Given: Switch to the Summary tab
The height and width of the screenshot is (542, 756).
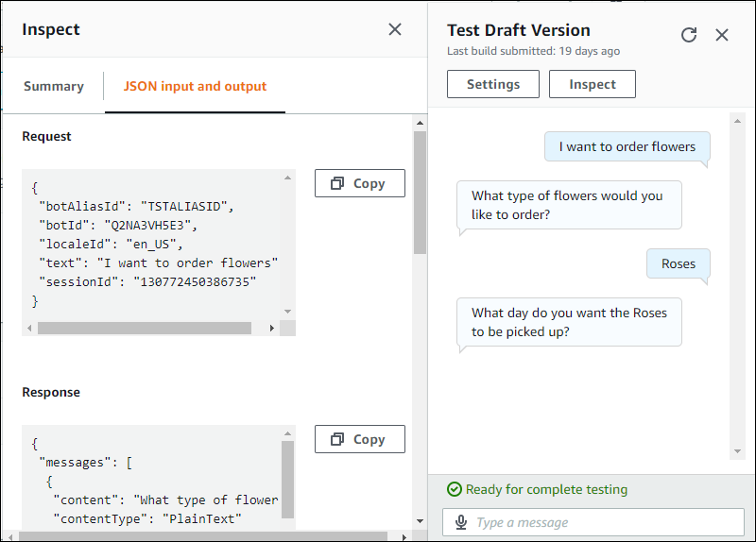Looking at the screenshot, I should tap(53, 86).
